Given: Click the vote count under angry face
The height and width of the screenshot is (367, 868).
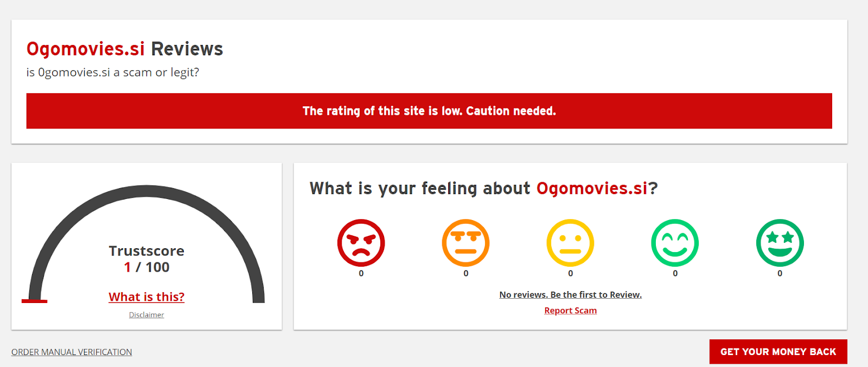Looking at the screenshot, I should (x=361, y=274).
